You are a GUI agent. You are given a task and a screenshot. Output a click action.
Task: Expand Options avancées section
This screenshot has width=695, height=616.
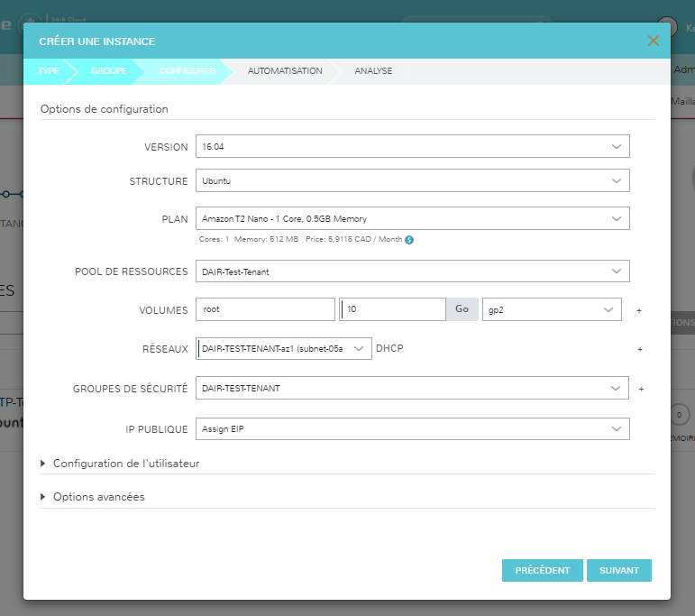98,497
